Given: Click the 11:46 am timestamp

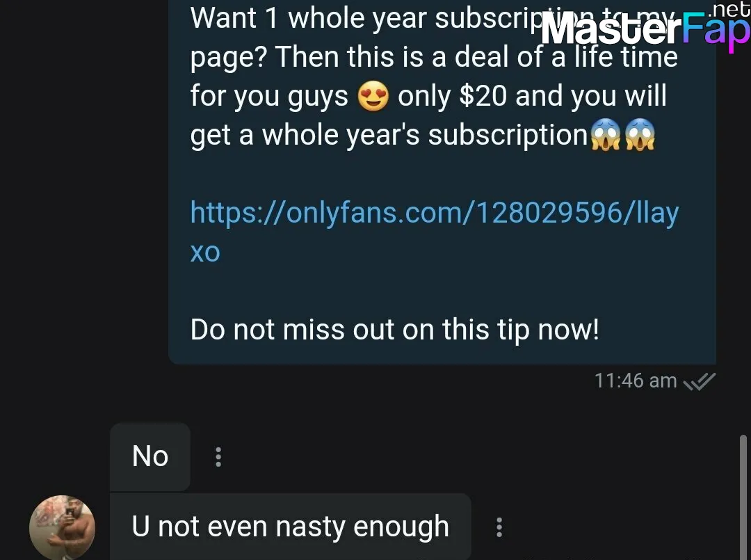Looking at the screenshot, I should (x=636, y=381).
